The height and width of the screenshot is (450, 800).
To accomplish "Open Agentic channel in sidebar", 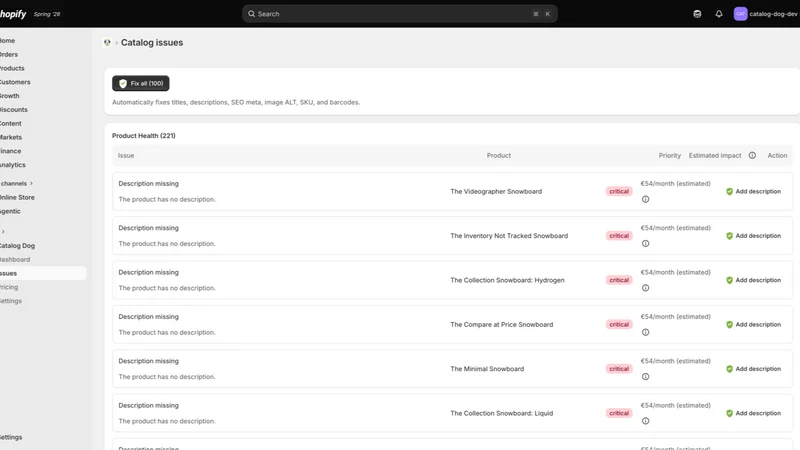I will click(x=10, y=211).
